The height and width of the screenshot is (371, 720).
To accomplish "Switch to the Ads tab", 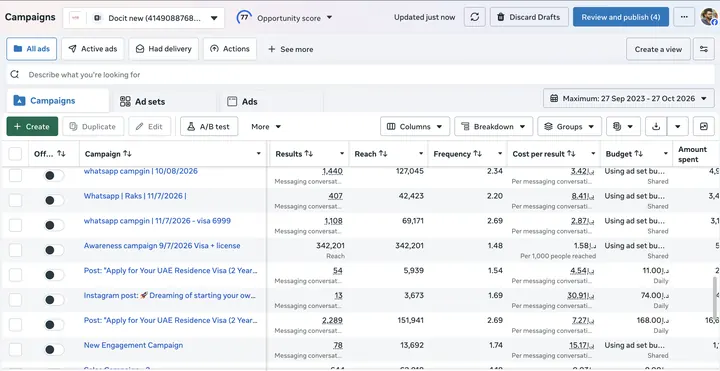I will [271, 101].
